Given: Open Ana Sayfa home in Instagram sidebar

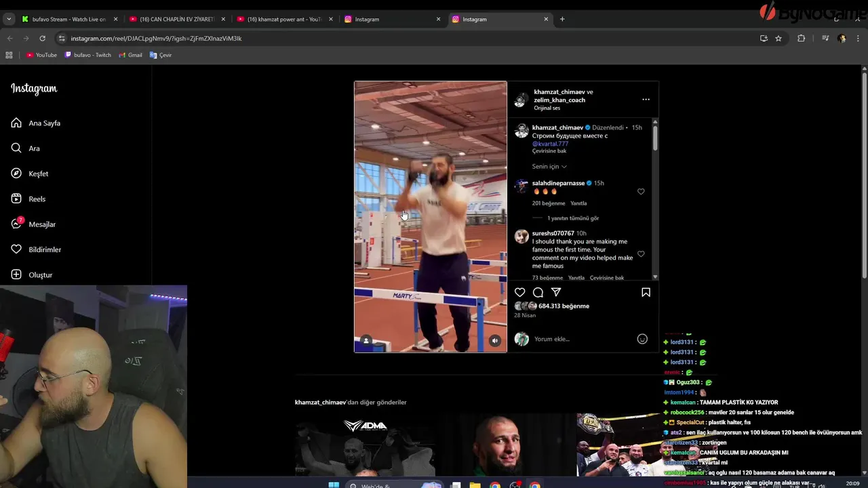Looking at the screenshot, I should pyautogui.click(x=36, y=123).
